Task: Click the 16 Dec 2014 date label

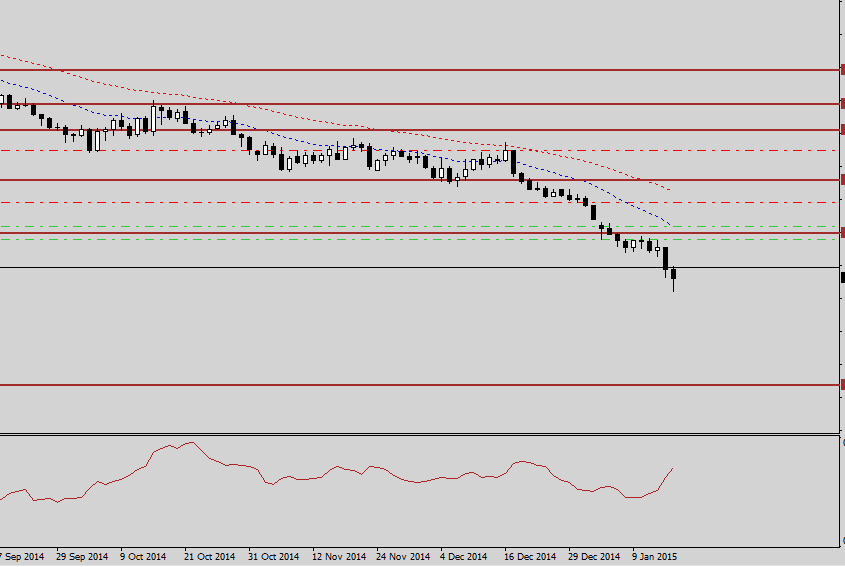Action: coord(530,556)
